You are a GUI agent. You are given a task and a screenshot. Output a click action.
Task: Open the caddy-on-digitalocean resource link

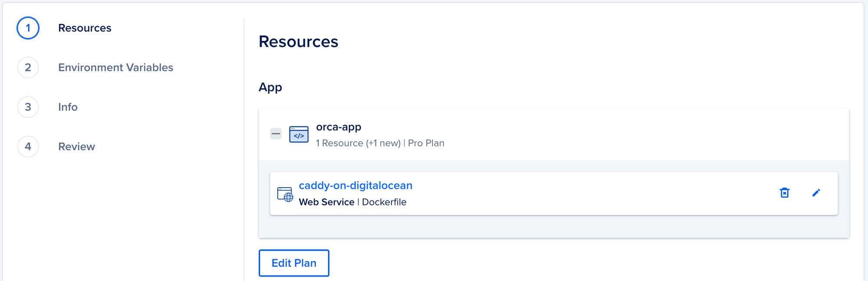point(356,185)
